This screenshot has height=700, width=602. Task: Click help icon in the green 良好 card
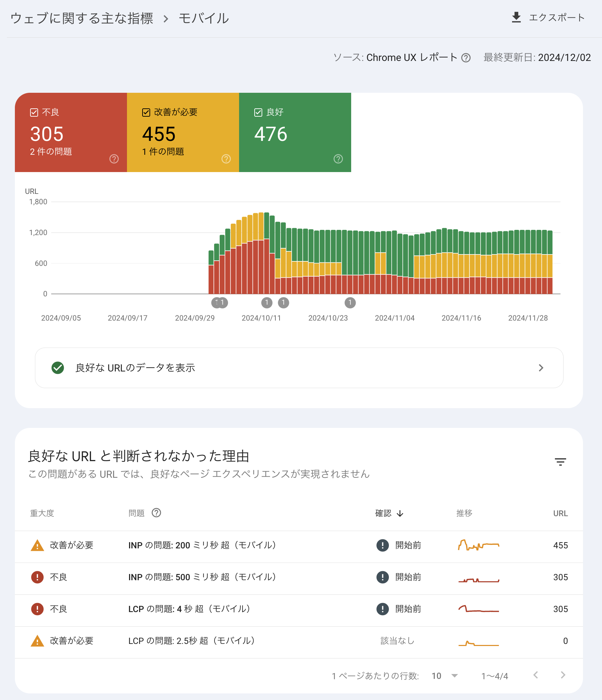pyautogui.click(x=338, y=159)
